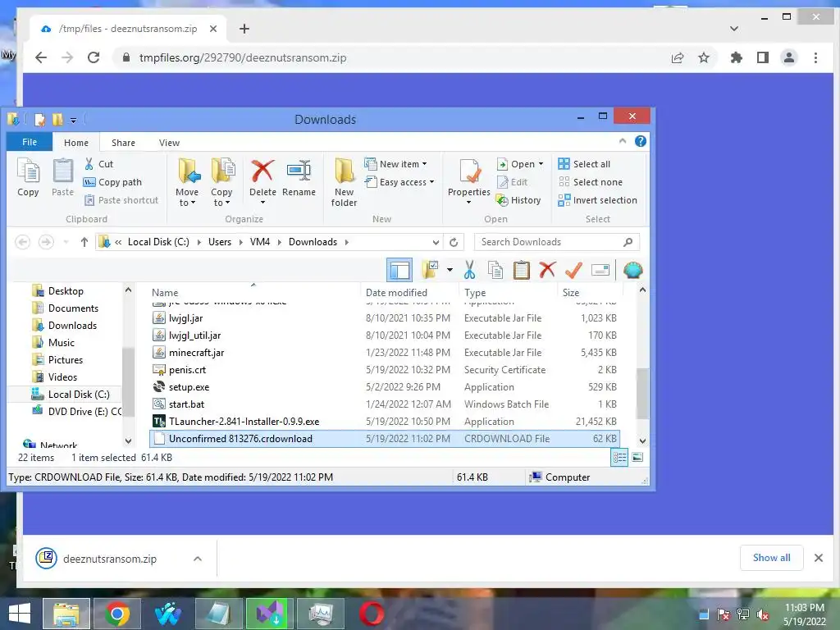The image size is (840, 630).
Task: Go up one folder level arrow
Action: [84, 242]
